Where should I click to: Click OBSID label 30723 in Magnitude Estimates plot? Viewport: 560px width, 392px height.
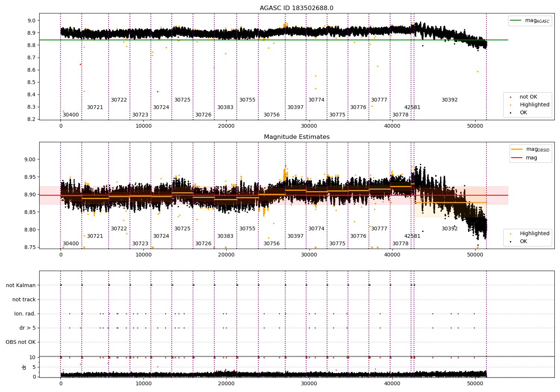click(x=140, y=244)
